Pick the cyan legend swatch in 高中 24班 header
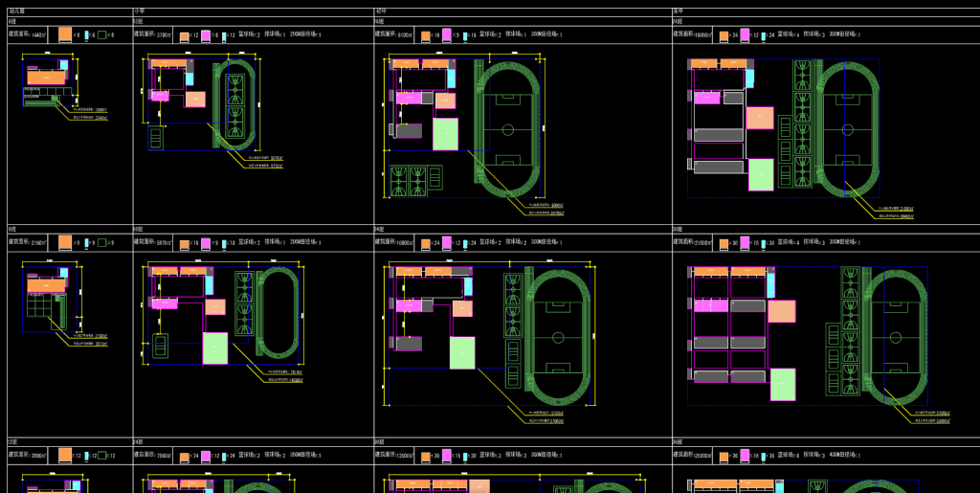980x493 pixels. pyautogui.click(x=762, y=36)
